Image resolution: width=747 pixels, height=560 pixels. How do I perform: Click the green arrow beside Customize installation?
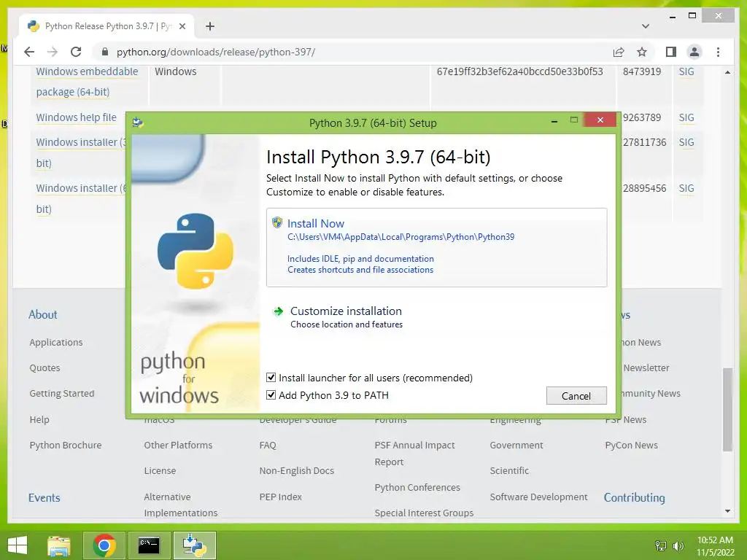pos(278,311)
